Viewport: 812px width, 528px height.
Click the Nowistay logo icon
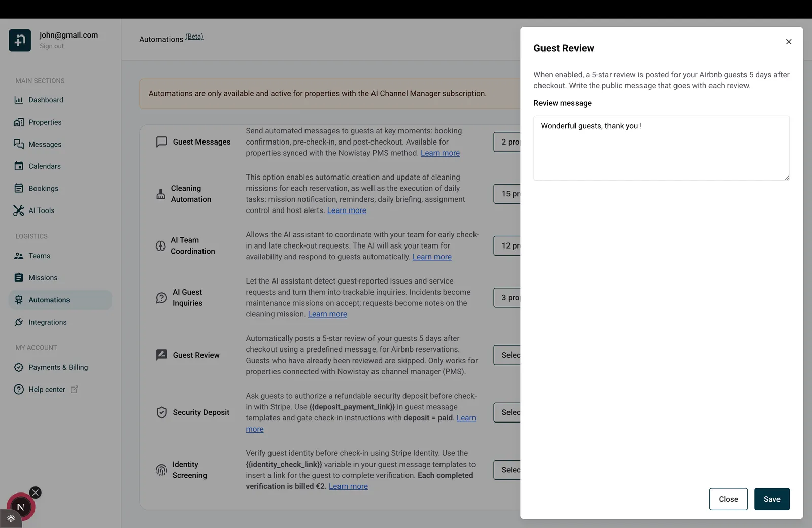click(x=20, y=40)
